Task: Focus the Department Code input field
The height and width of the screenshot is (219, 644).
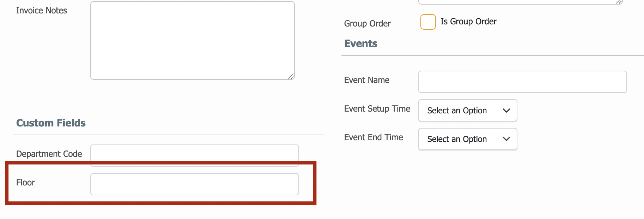Action: point(195,155)
